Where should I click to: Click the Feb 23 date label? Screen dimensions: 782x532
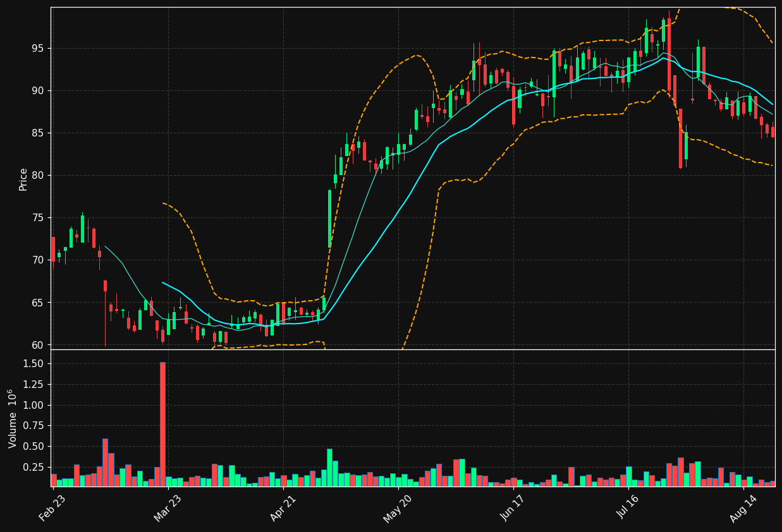(x=52, y=508)
